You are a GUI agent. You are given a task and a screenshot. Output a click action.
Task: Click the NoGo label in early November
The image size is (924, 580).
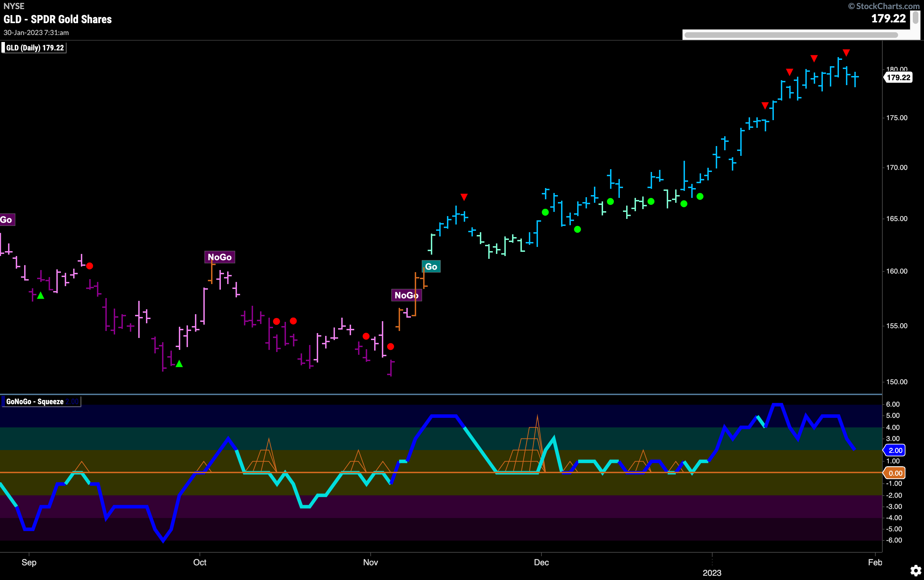406,295
